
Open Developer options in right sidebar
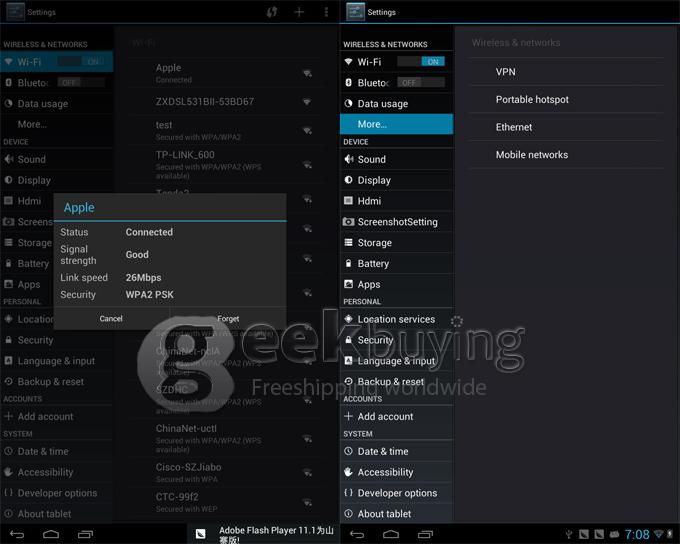pyautogui.click(x=396, y=493)
